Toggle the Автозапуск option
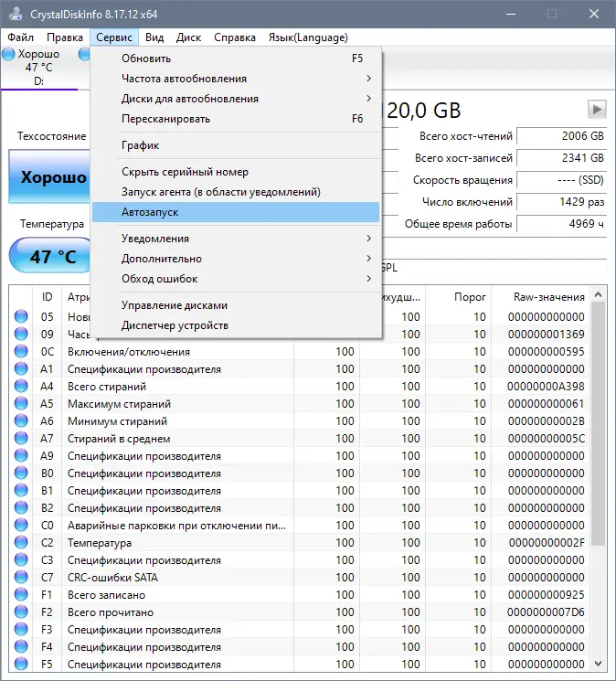This screenshot has width=616, height=681. pos(236,212)
